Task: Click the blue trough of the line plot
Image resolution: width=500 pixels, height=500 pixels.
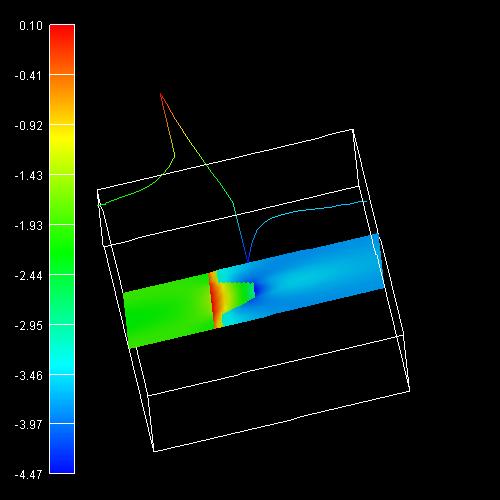Action: click(247, 260)
